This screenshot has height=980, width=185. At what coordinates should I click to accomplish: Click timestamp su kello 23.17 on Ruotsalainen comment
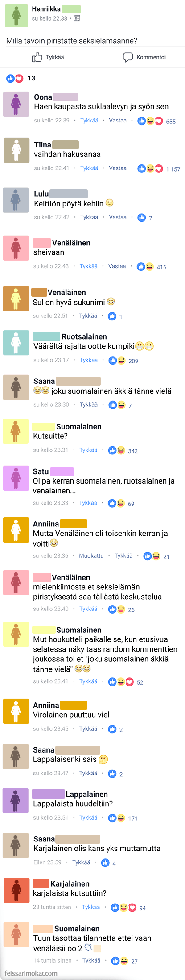coord(51,360)
